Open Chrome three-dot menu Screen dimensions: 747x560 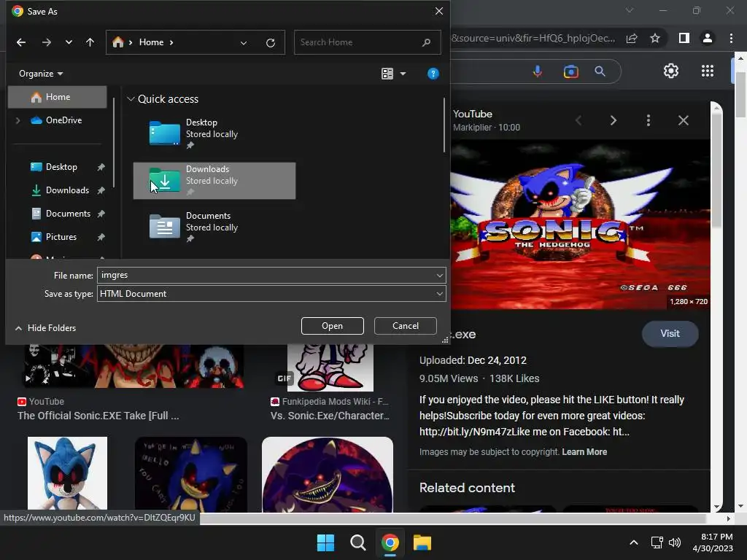pos(731,38)
